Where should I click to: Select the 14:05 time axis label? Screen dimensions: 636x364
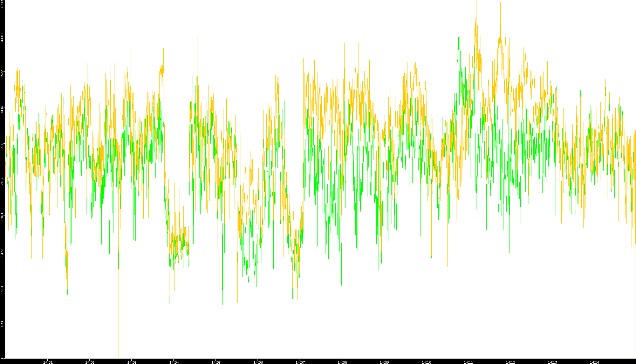tap(216, 362)
